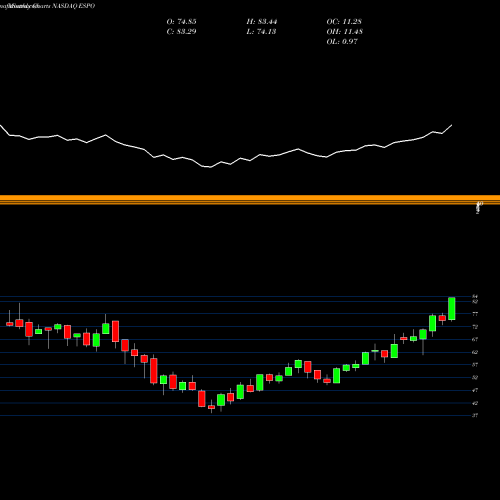Click the 67 price axis label
This screenshot has height=500, width=500.
(x=475, y=339)
